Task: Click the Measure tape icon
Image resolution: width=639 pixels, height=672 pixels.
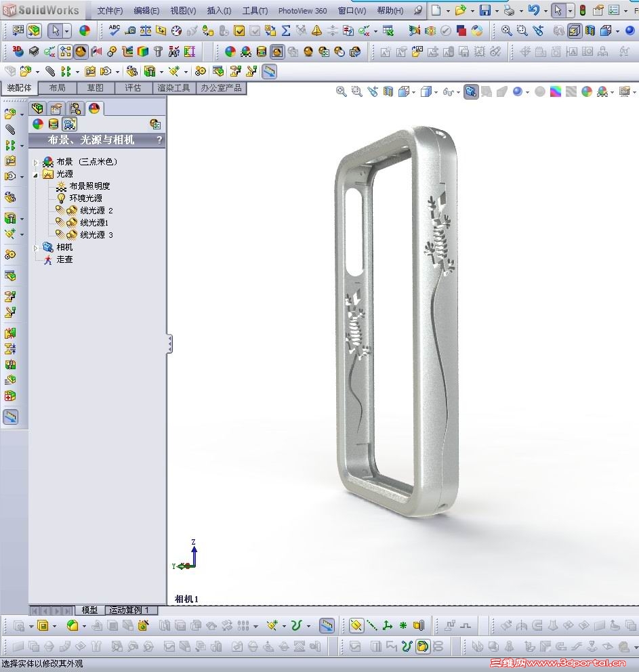Action: (x=130, y=30)
